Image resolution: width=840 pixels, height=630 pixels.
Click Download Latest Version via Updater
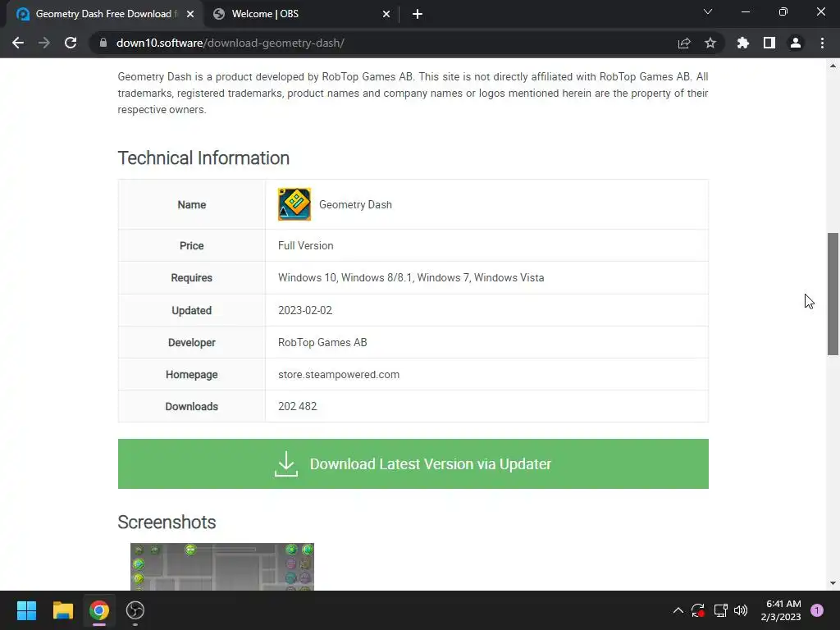pyautogui.click(x=413, y=464)
